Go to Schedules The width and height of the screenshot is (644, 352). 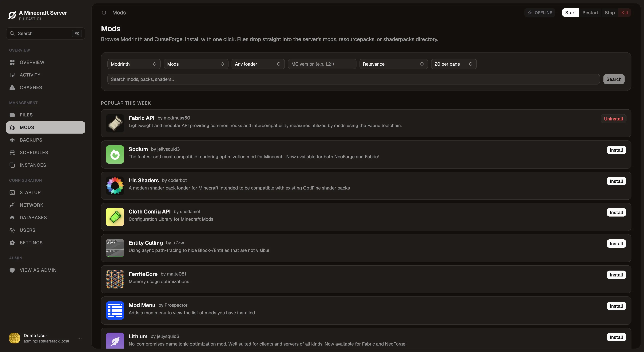(46, 153)
